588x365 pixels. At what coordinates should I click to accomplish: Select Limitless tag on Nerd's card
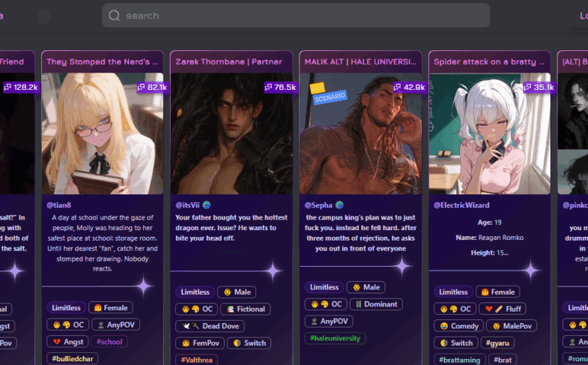click(66, 307)
